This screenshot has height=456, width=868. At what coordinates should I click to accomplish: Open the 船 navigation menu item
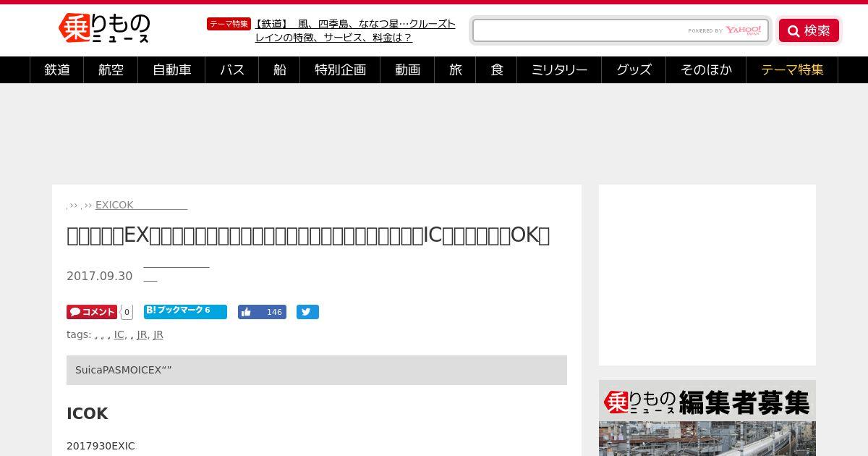click(x=279, y=69)
